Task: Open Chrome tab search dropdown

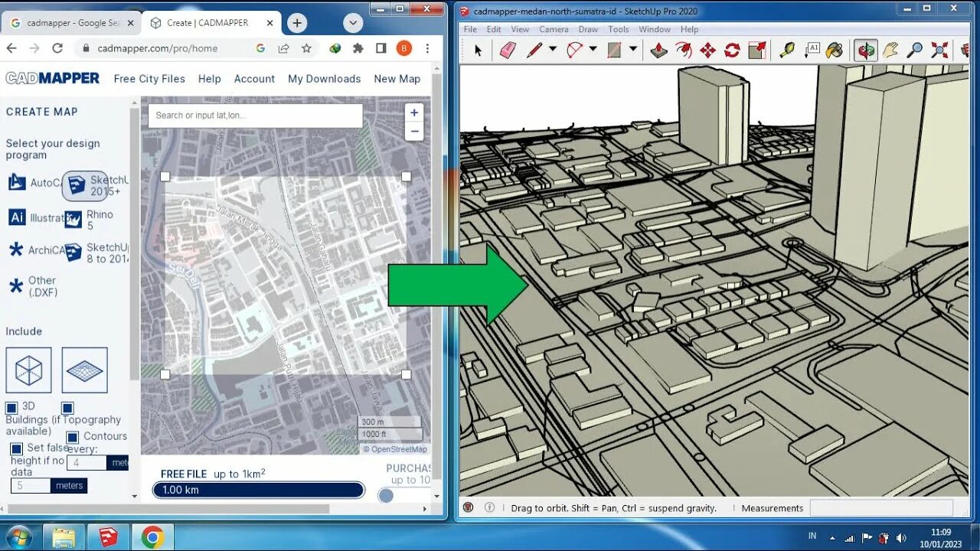Action: (x=353, y=23)
